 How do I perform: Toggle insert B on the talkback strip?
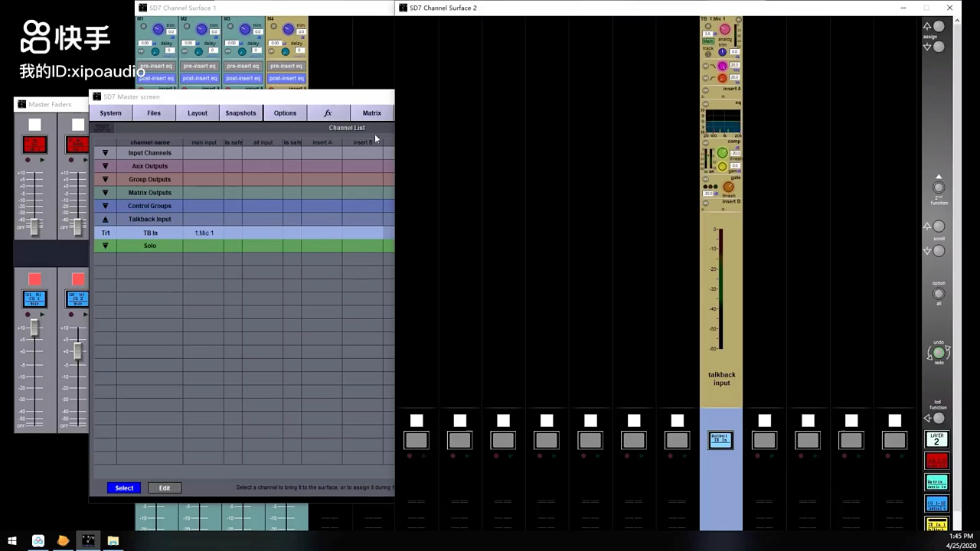coord(705,203)
